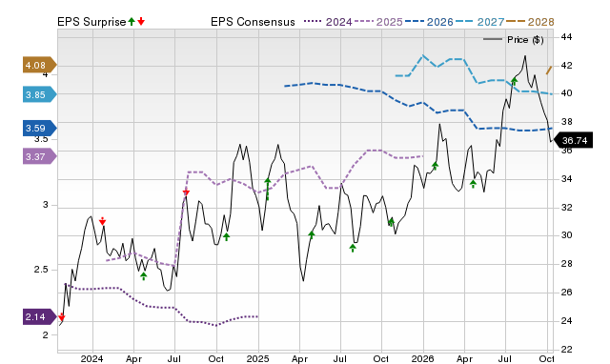The height and width of the screenshot is (364, 610).
Task: Click the Apr label following 2024 on time axis
Action: tap(133, 358)
